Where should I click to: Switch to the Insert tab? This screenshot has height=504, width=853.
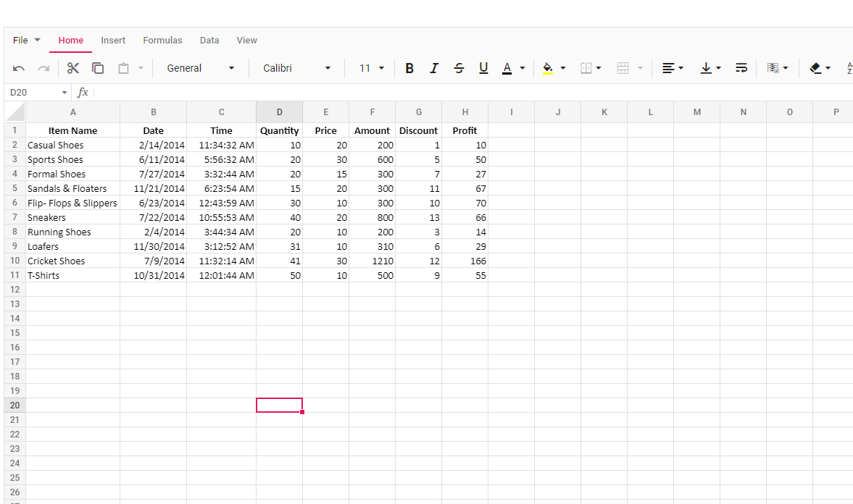click(113, 41)
